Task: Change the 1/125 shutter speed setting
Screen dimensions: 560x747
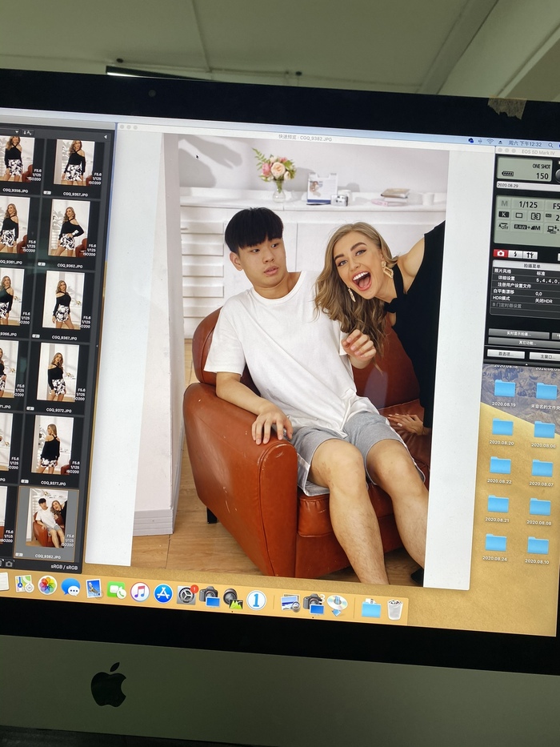Action: (528, 204)
